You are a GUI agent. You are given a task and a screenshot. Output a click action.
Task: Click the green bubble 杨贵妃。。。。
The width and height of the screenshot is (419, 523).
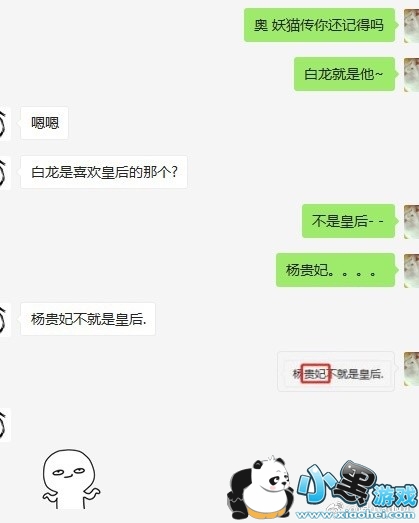pos(336,270)
